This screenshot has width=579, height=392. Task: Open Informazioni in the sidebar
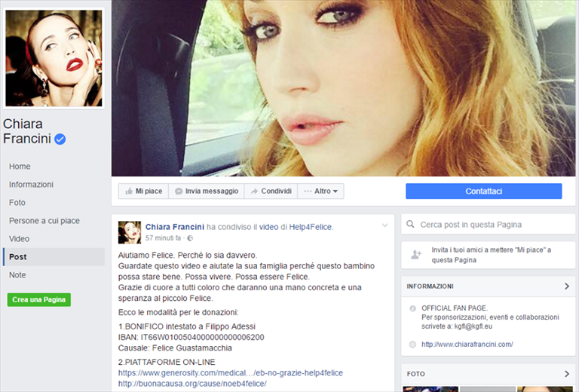(x=31, y=185)
